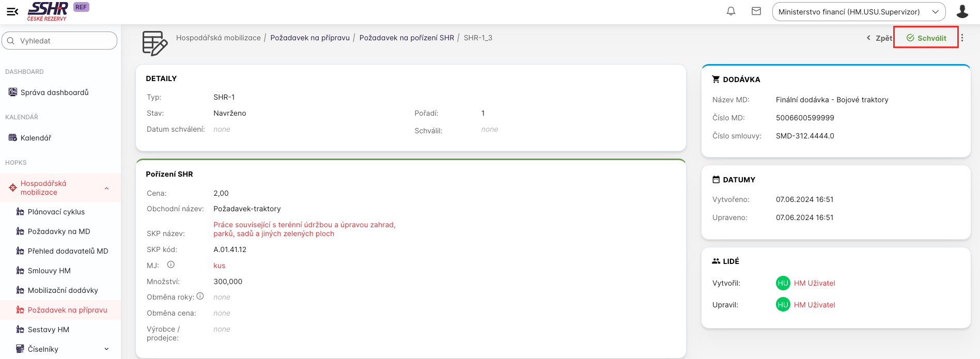This screenshot has height=359, width=980.
Task: Expand the Číselníky submenu
Action: click(106, 349)
